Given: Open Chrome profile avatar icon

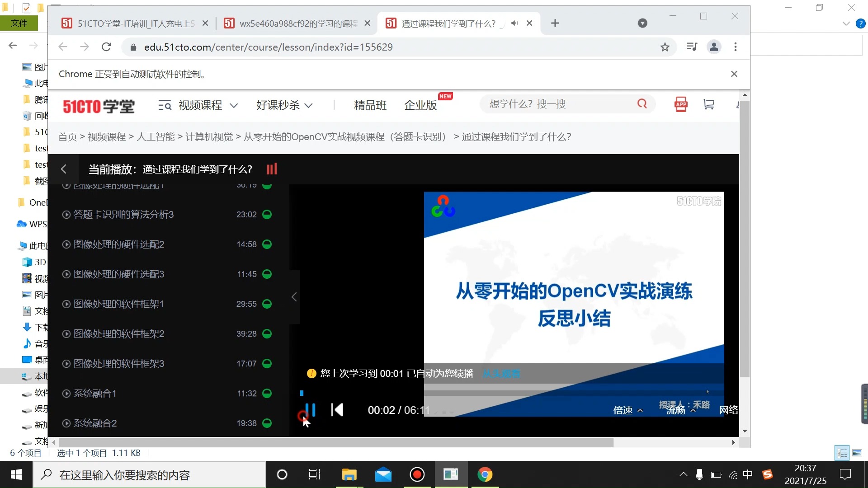Looking at the screenshot, I should click(x=714, y=47).
